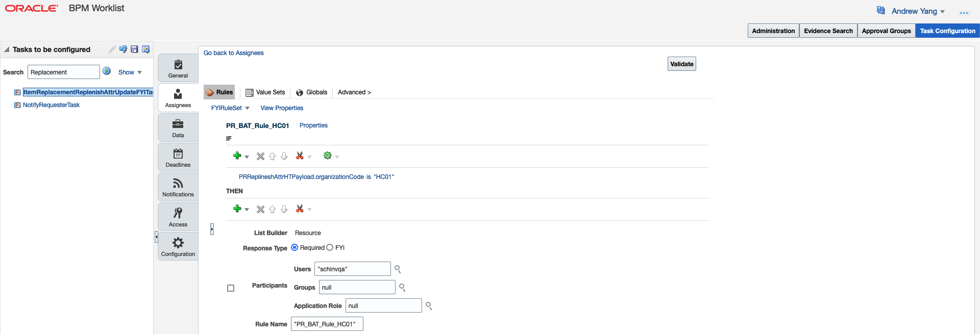Open the Deadlines side tab
Viewport: 980px width, 334px height.
(x=178, y=157)
